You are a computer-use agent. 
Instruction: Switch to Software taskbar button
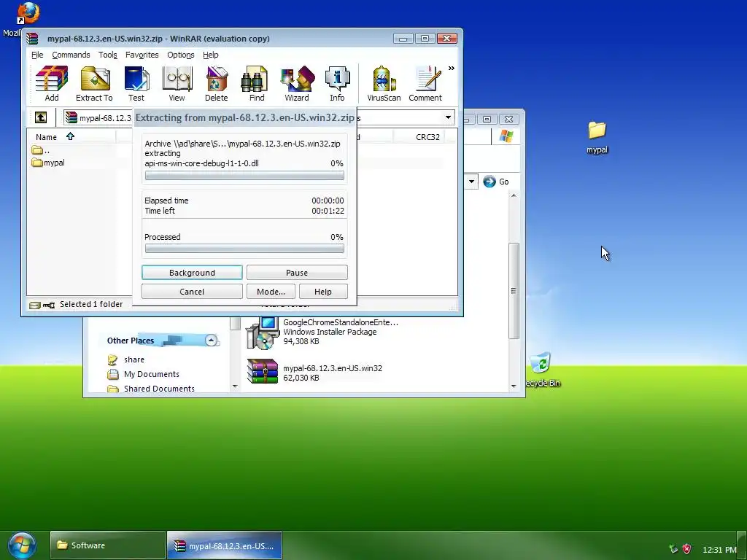[x=108, y=545]
